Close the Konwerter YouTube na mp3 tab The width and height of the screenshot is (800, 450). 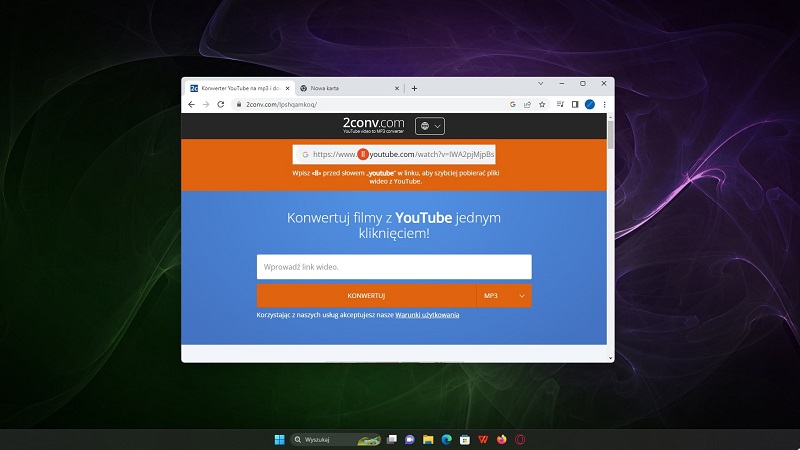coord(287,88)
